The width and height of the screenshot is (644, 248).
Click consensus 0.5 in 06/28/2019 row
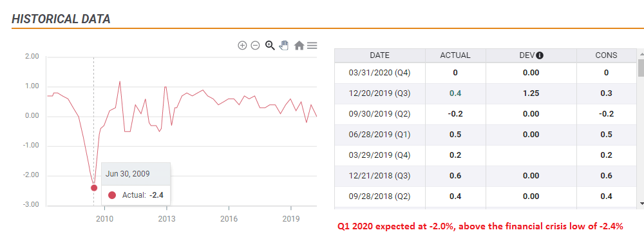click(606, 135)
